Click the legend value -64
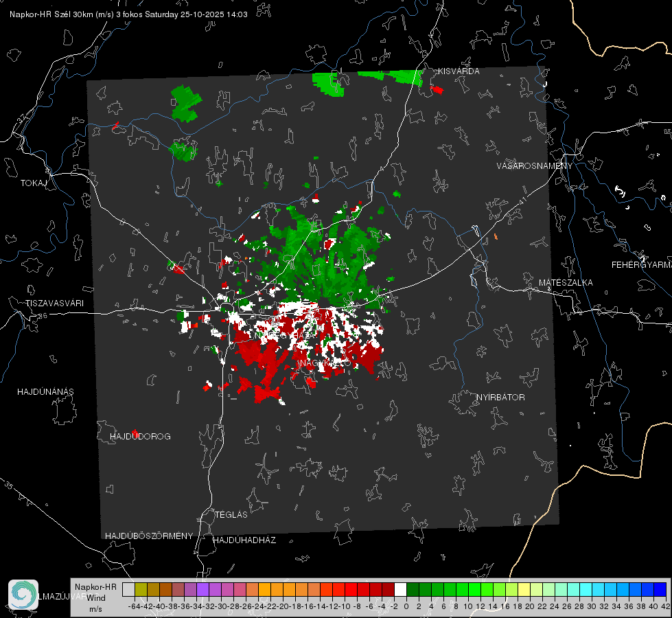Screen dimensions: 672x618 [x=135, y=606]
